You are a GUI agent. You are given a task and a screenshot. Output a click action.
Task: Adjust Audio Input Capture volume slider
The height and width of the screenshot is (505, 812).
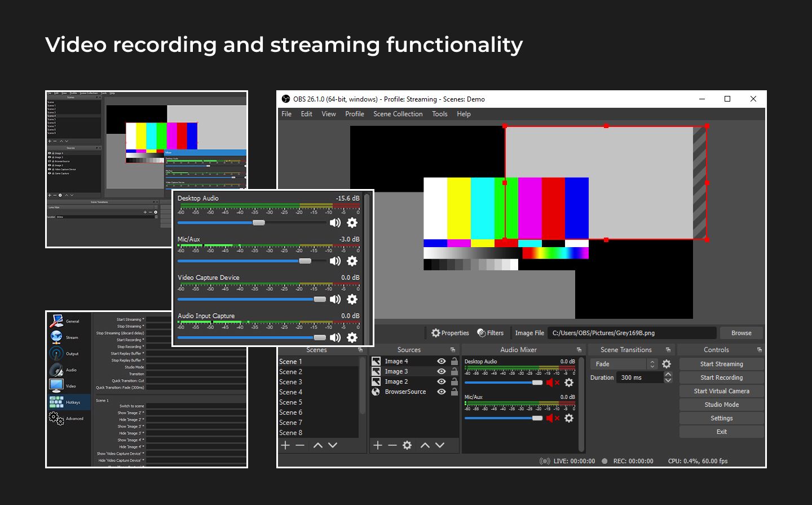(252, 337)
